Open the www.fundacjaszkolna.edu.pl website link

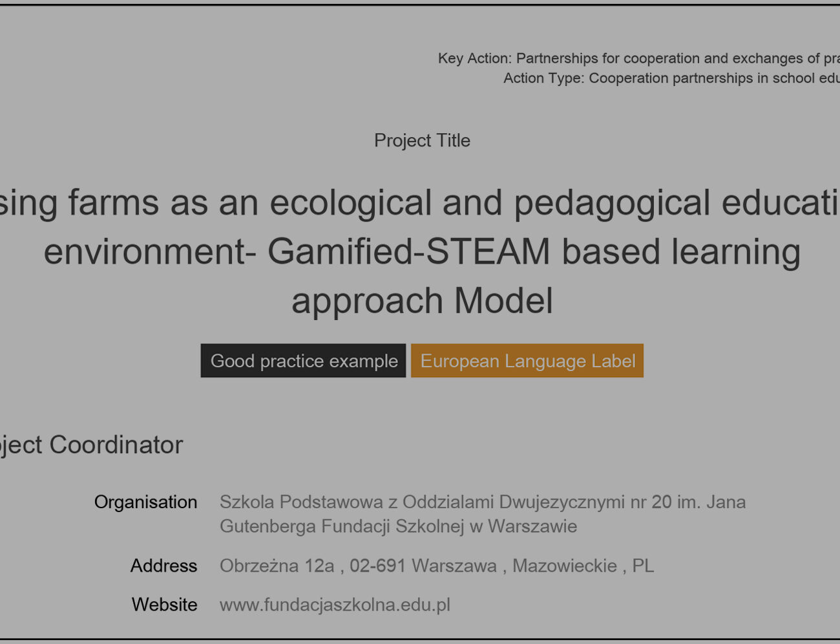click(x=335, y=605)
